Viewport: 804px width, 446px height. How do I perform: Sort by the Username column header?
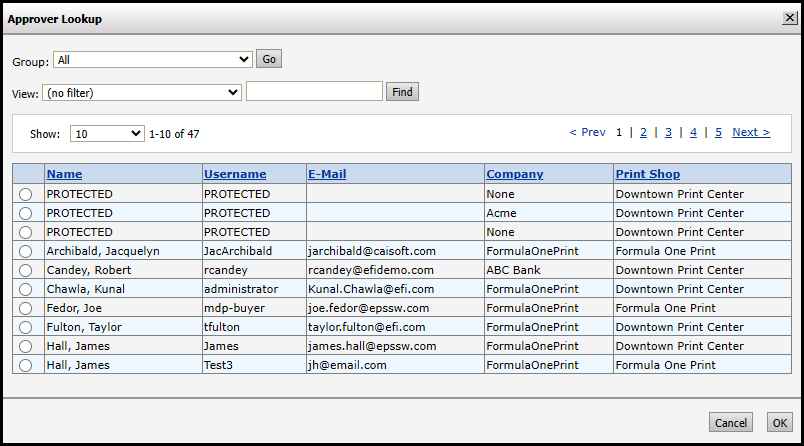tap(235, 174)
